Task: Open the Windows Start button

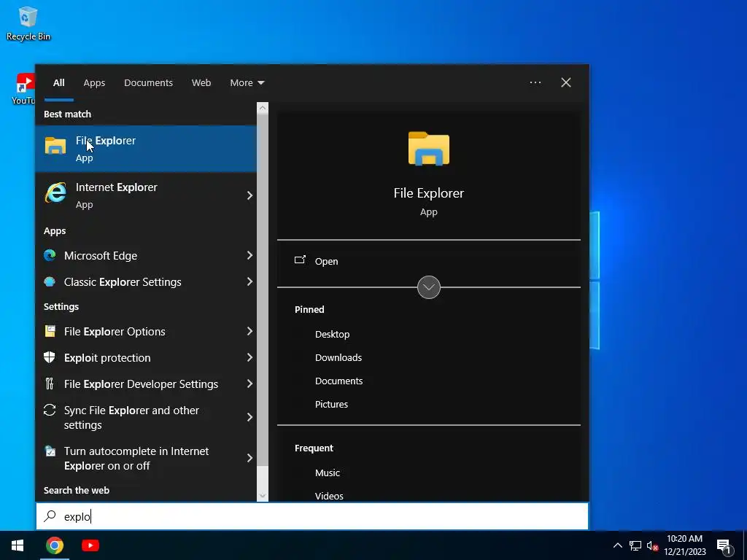Action: coord(18,545)
